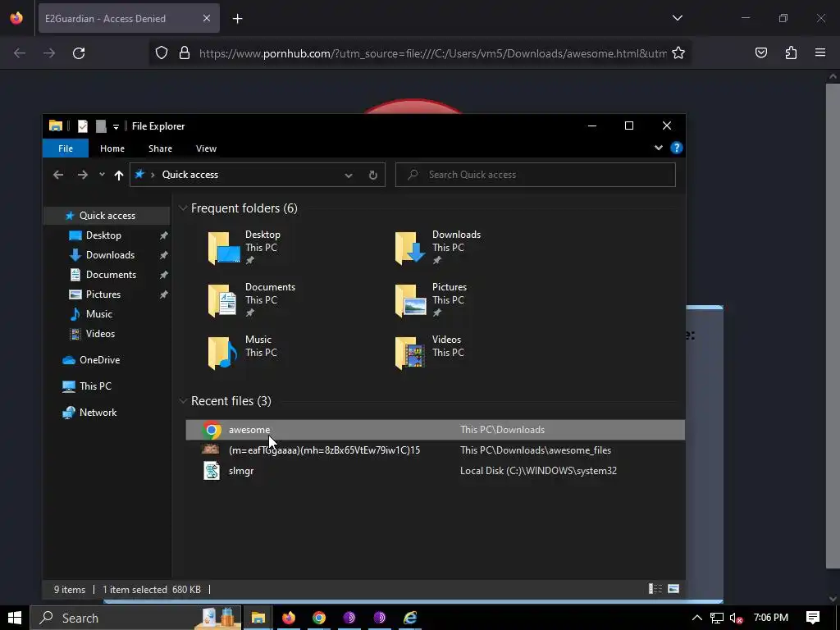Click Properties icon in File Explorer title bar
Screen dimensions: 840x630
(83, 126)
